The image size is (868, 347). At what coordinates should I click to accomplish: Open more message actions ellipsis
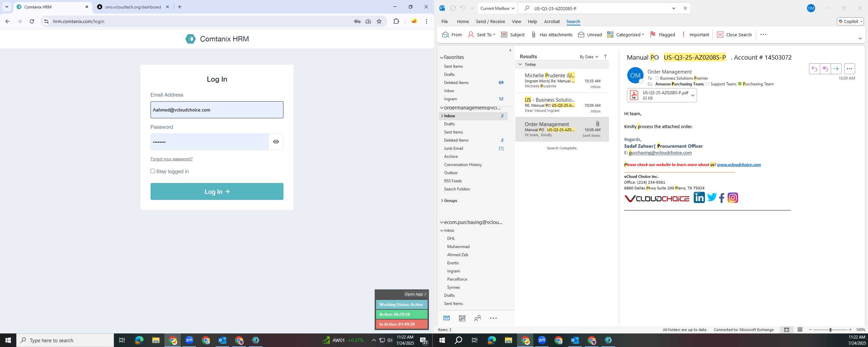coord(849,69)
